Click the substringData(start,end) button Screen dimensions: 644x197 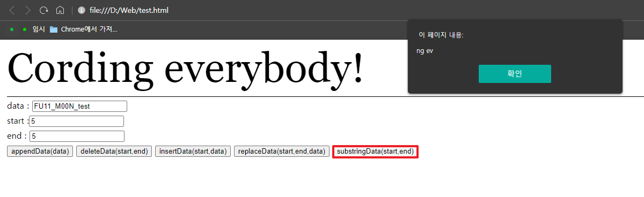375,151
